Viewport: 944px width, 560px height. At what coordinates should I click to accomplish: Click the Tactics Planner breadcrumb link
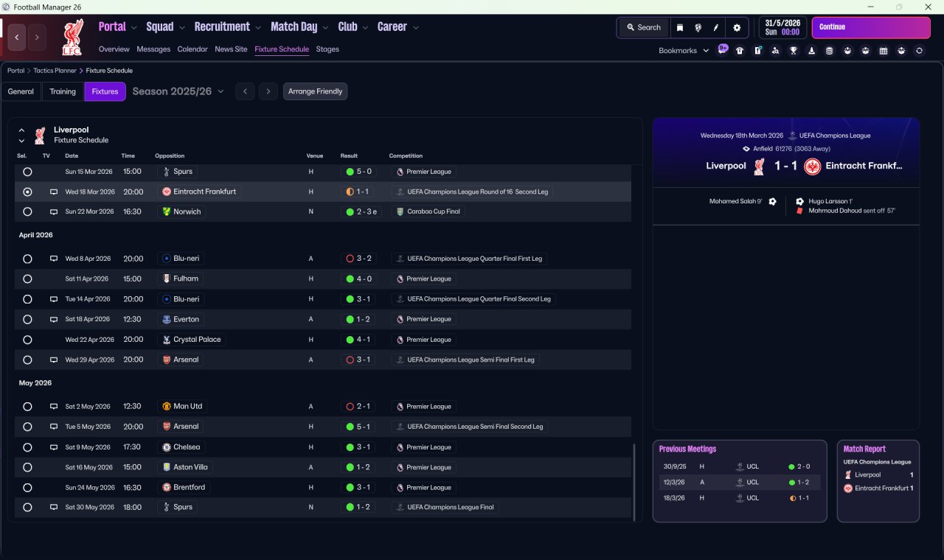[x=55, y=71]
